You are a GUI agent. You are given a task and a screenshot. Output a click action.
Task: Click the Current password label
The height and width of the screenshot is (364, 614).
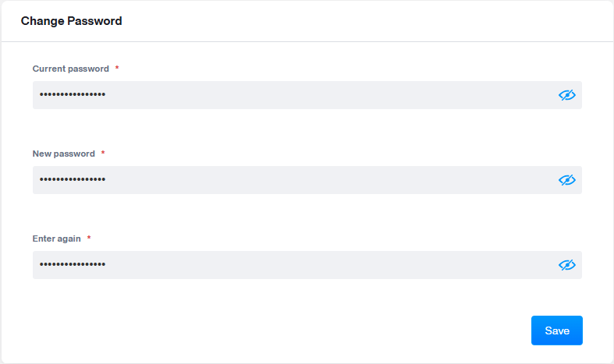pyautogui.click(x=71, y=69)
